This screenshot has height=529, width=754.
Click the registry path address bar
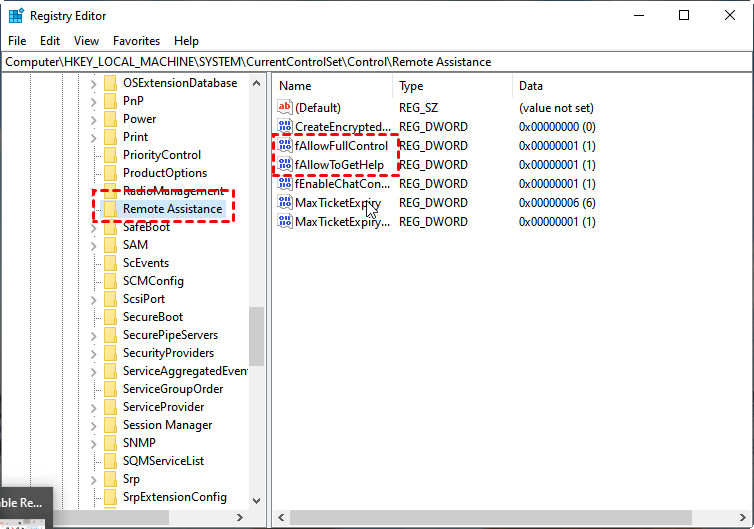click(377, 62)
